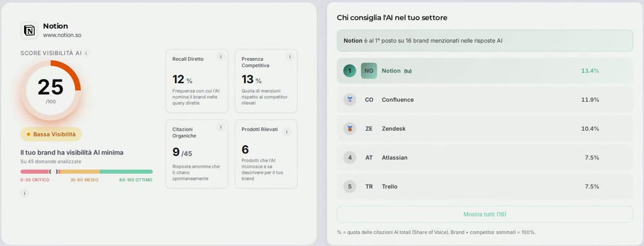This screenshot has width=644, height=246.
Task: Select the Zendesk row
Action: [485, 128]
